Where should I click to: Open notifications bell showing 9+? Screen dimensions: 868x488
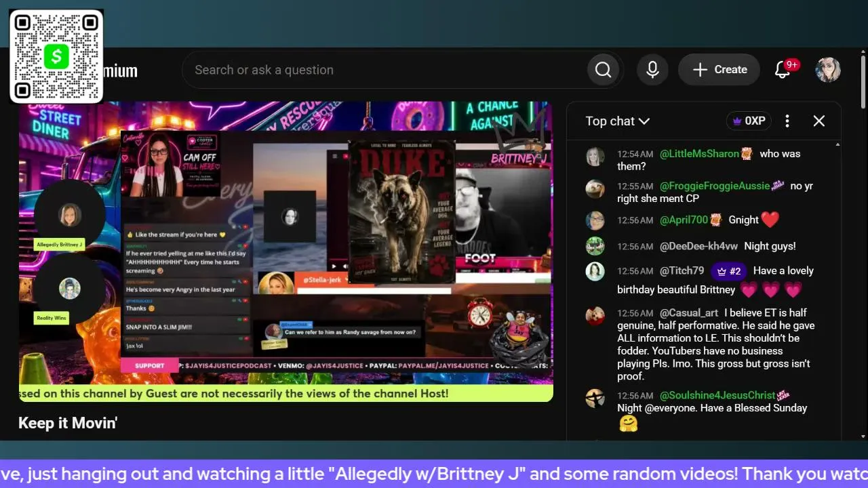783,70
